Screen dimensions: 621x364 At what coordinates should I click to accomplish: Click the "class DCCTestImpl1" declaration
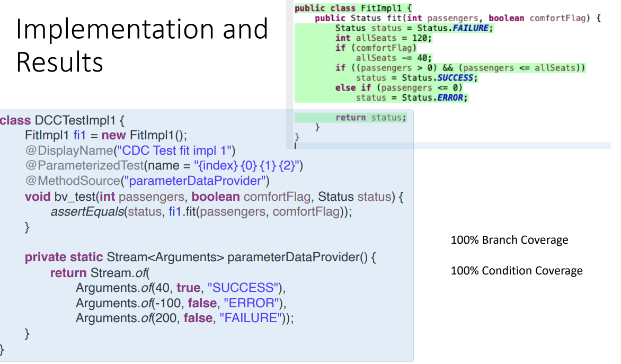click(62, 120)
